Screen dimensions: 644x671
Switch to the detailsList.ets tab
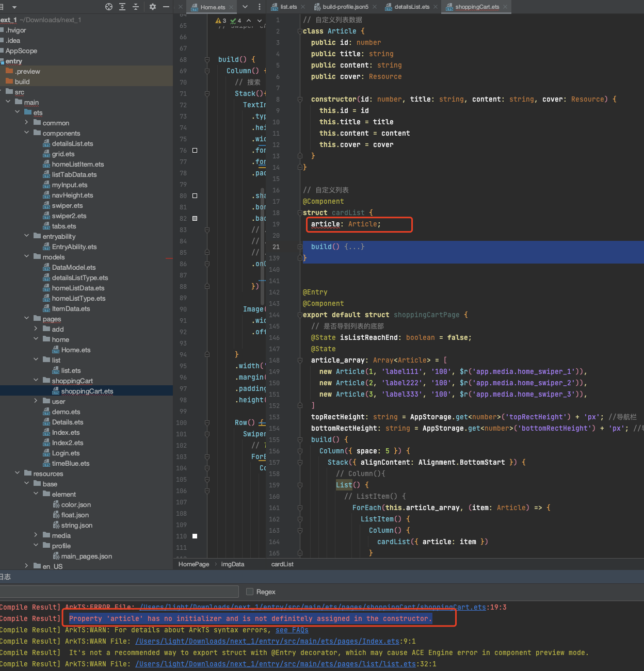[x=411, y=7]
